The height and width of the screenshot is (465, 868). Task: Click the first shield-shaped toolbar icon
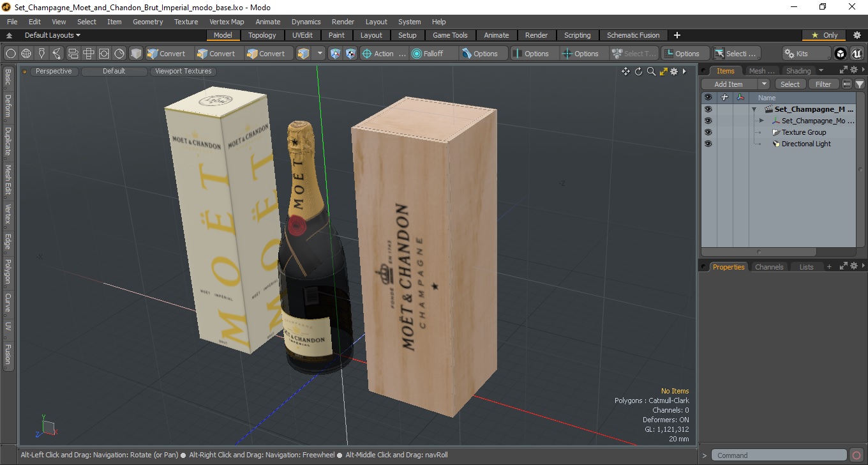[x=336, y=54]
